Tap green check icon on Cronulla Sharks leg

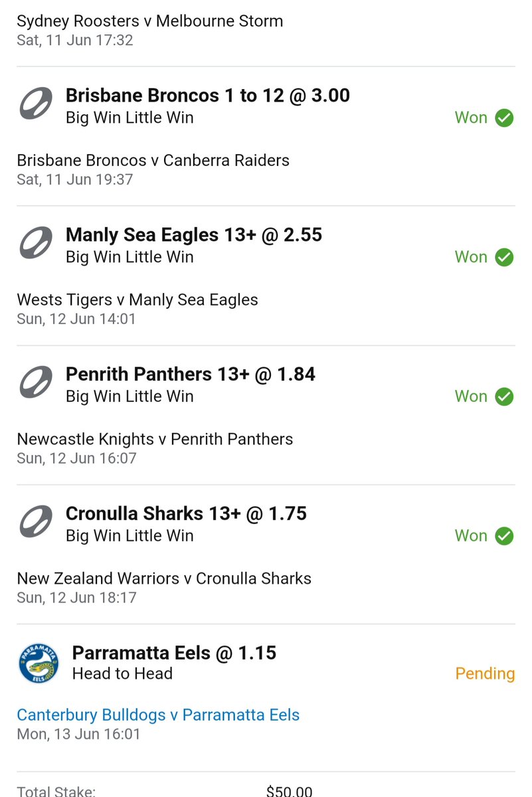[505, 537]
